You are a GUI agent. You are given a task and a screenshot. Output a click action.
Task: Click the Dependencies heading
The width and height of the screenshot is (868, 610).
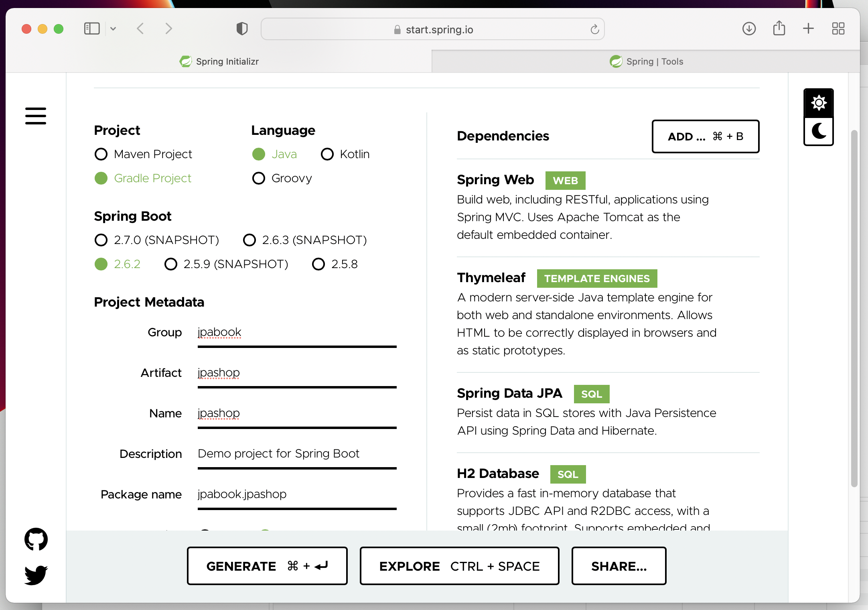[x=503, y=136]
